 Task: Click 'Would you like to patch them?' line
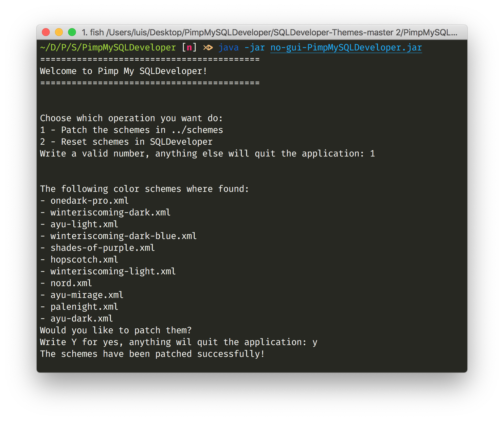(x=116, y=330)
